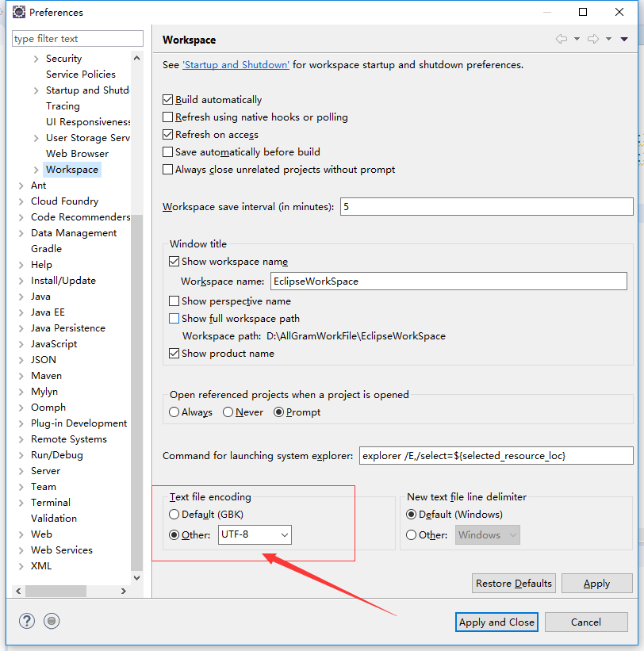Select Tracing in the preferences tree
The image size is (644, 651).
click(63, 106)
